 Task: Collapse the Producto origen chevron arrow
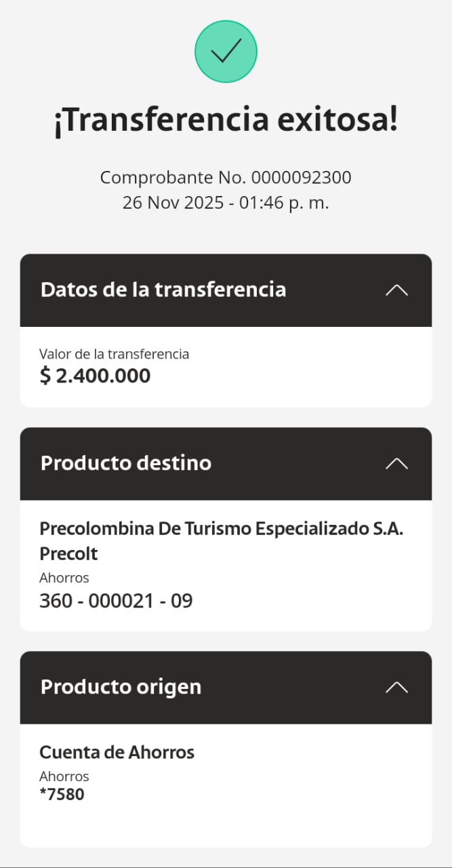[396, 688]
